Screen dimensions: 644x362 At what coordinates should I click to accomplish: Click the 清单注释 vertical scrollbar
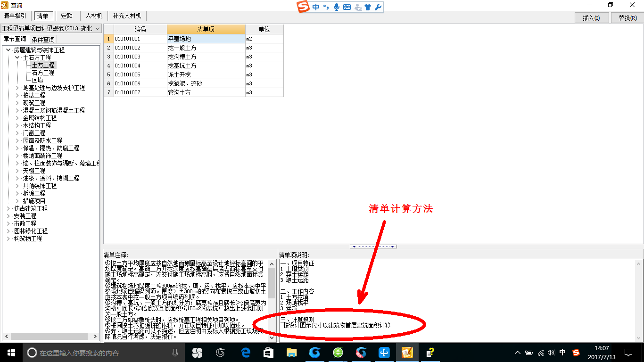tap(272, 300)
